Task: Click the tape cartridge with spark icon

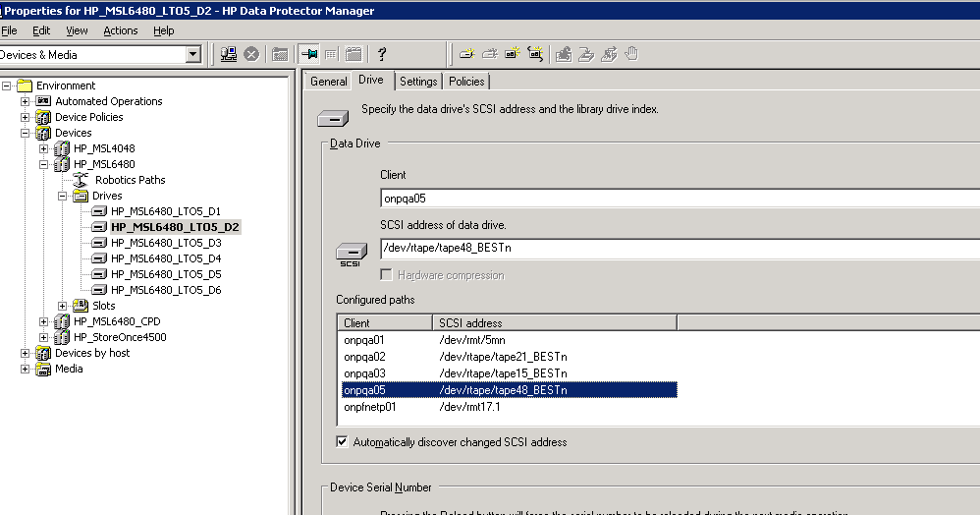Action: point(513,54)
